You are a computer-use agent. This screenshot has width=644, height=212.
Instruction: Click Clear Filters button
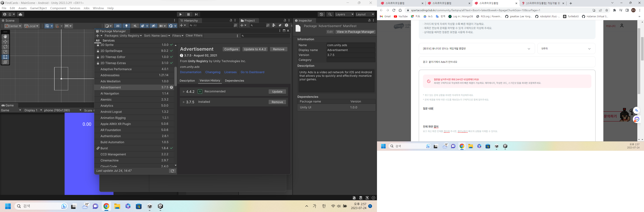194,36
